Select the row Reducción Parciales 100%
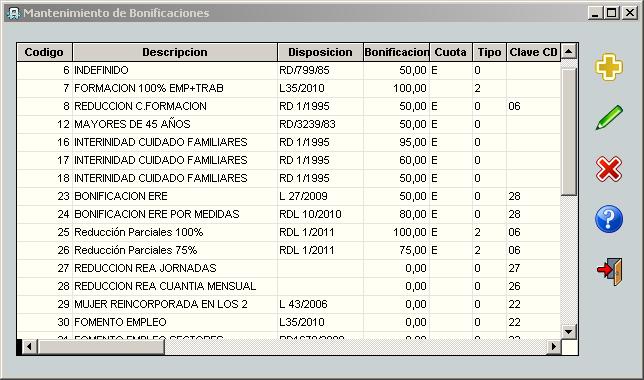 [289, 232]
